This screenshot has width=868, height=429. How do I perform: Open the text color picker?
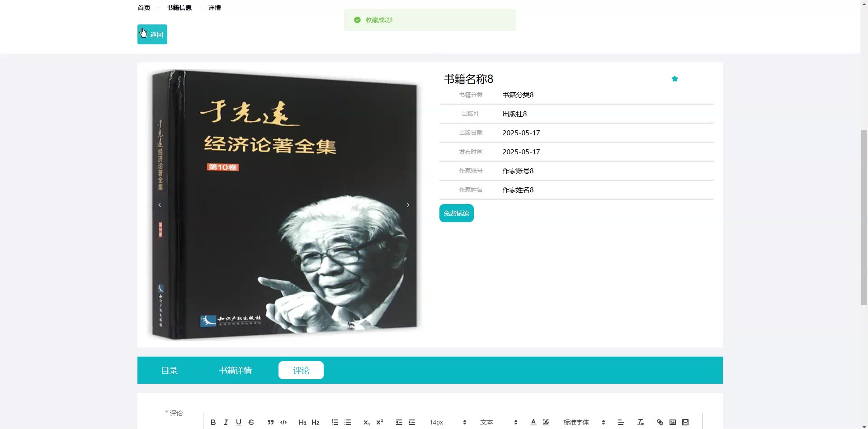(x=533, y=422)
